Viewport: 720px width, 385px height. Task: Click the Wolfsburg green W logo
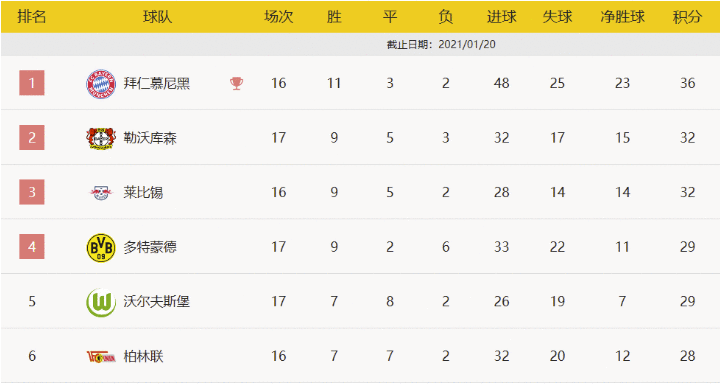click(101, 302)
